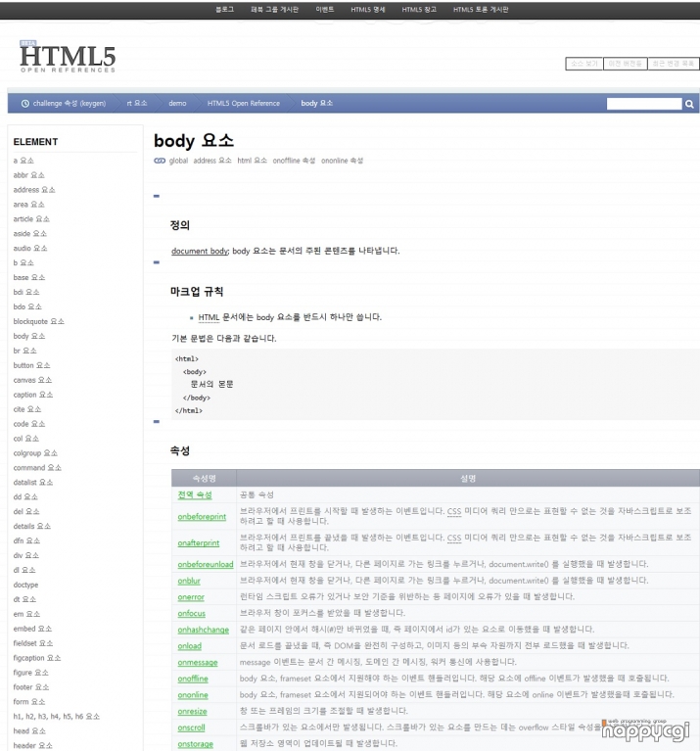The height and width of the screenshot is (751, 700).
Task: Click the body 요소 breadcrumb
Action: 316,104
